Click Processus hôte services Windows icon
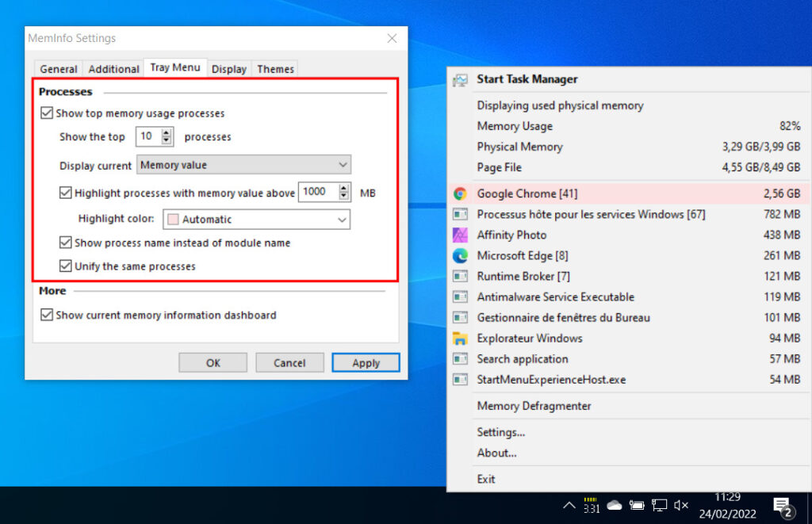 (460, 214)
